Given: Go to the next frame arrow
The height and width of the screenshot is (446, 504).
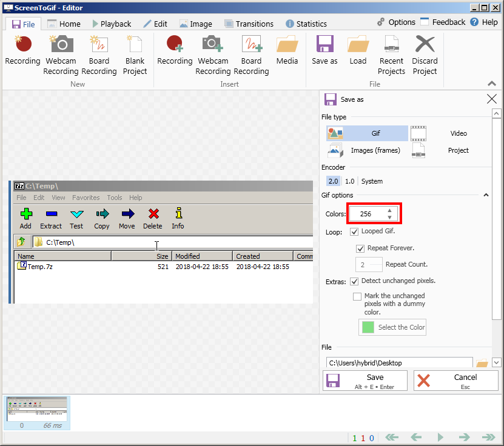Looking at the screenshot, I should click(x=464, y=438).
